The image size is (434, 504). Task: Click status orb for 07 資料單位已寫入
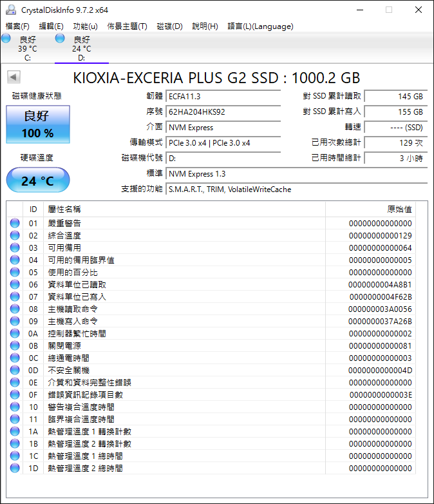[15, 296]
